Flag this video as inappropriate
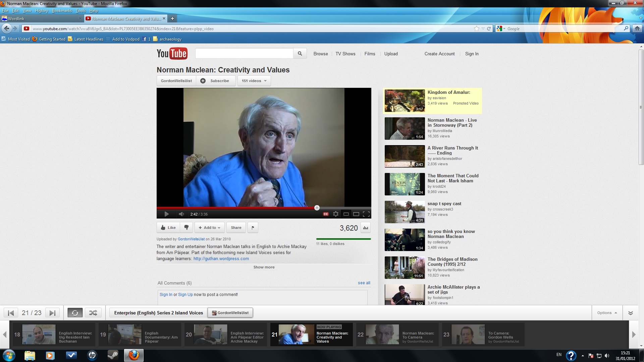The width and height of the screenshot is (644, 362). [x=253, y=228]
